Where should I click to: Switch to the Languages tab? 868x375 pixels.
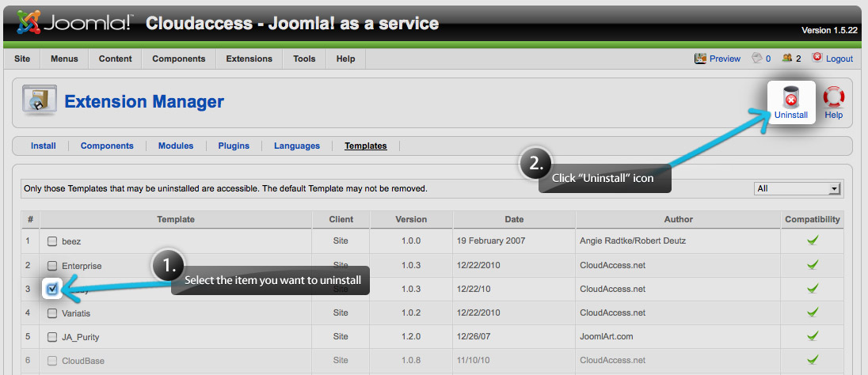click(297, 146)
